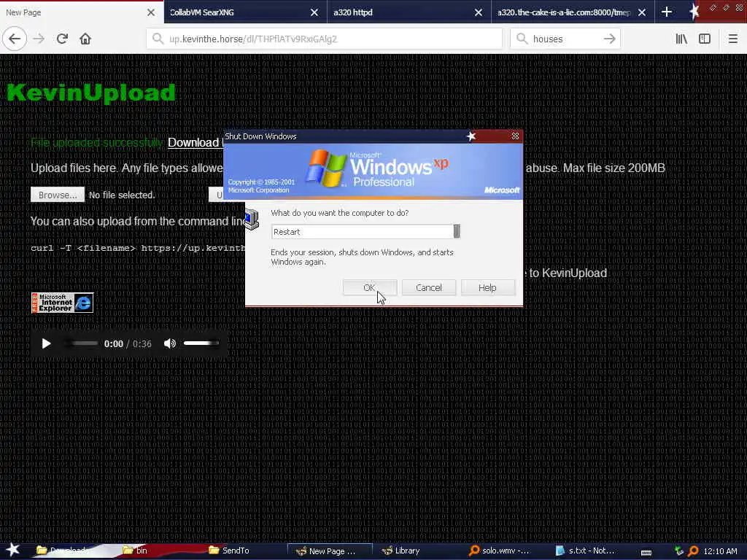Adjust the audio volume slider
The width and height of the screenshot is (747, 560).
click(x=201, y=343)
